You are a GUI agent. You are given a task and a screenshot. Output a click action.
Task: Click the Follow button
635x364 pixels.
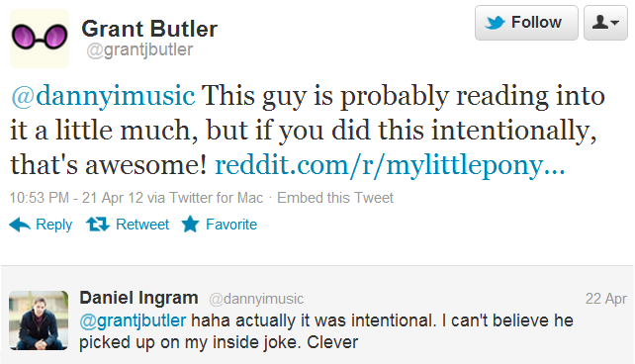coord(526,23)
